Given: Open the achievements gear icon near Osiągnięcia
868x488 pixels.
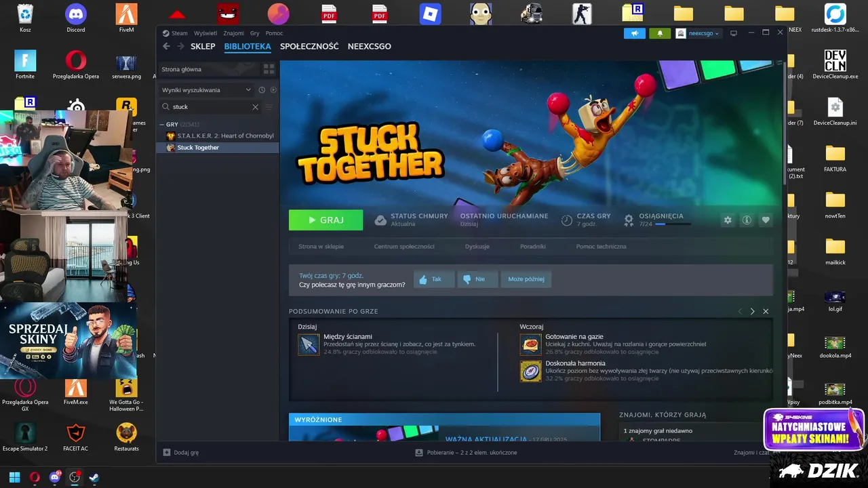Looking at the screenshot, I should point(629,220).
